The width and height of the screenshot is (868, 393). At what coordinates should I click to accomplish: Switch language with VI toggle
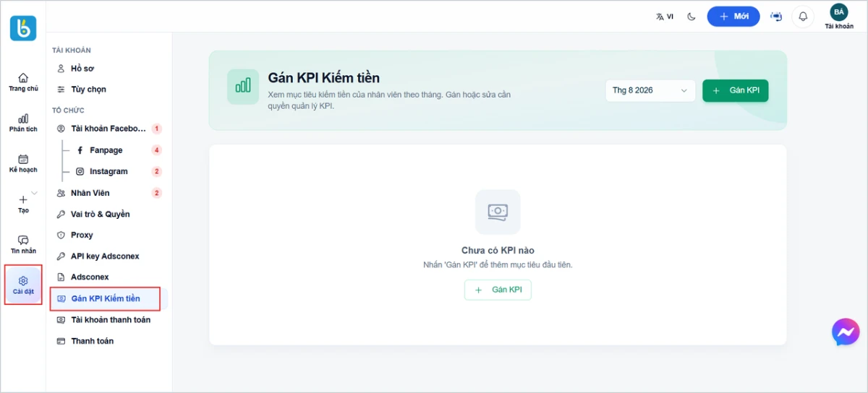coord(665,17)
